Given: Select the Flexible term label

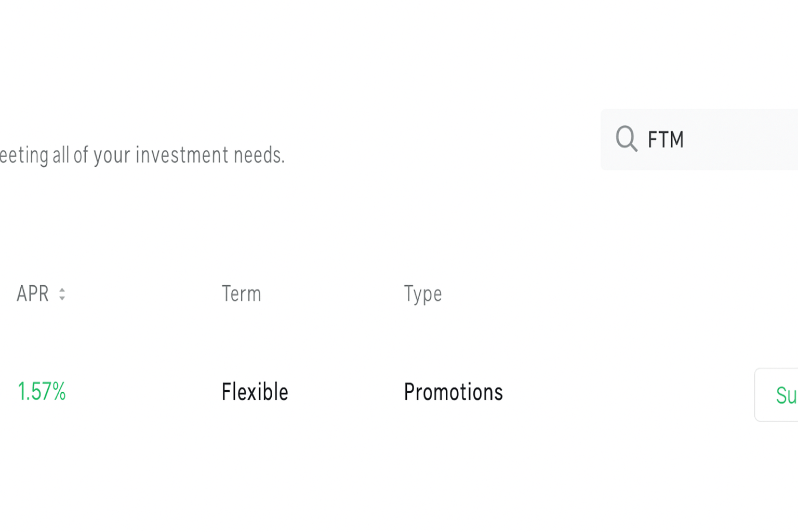Looking at the screenshot, I should coord(255,392).
